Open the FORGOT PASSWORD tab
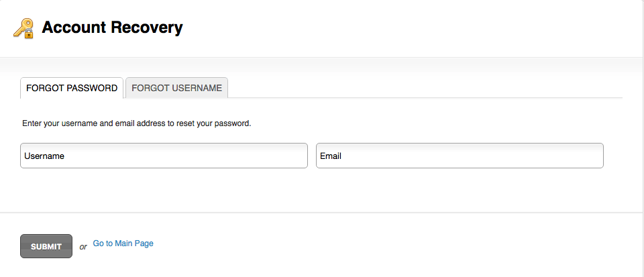The image size is (644, 277). 72,88
